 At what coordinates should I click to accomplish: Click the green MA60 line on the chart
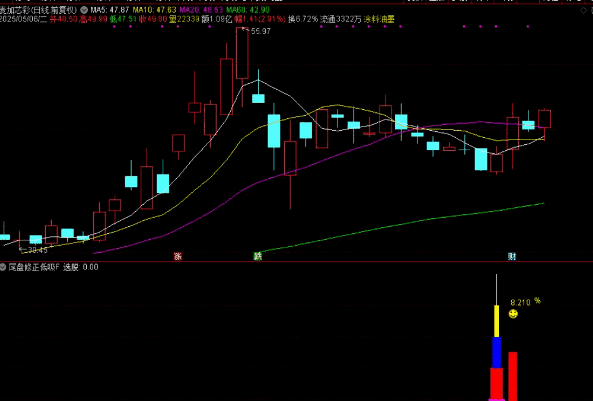click(x=401, y=224)
